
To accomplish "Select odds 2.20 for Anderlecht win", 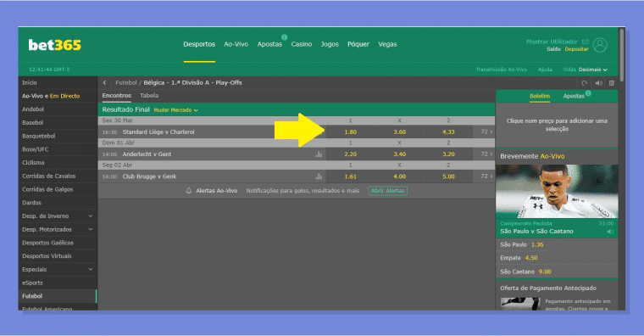I will (x=350, y=154).
